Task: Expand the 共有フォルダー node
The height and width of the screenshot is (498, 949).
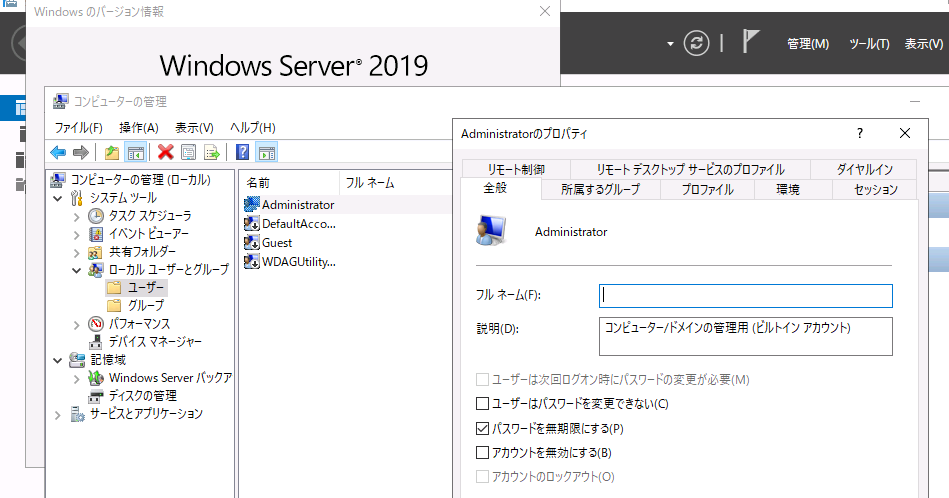Action: (76, 252)
